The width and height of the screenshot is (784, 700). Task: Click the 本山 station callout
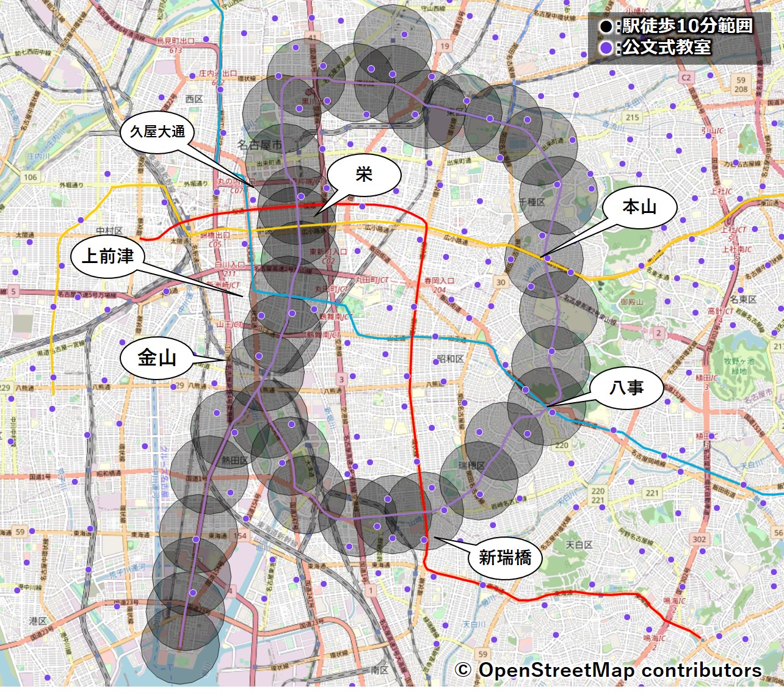639,207
